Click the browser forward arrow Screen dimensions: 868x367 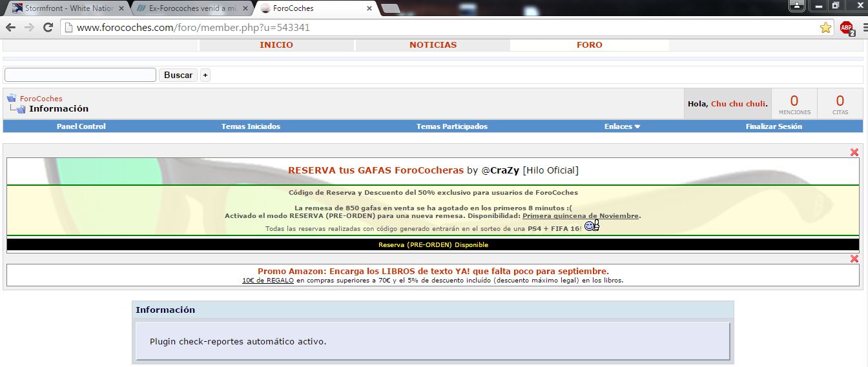coord(29,28)
